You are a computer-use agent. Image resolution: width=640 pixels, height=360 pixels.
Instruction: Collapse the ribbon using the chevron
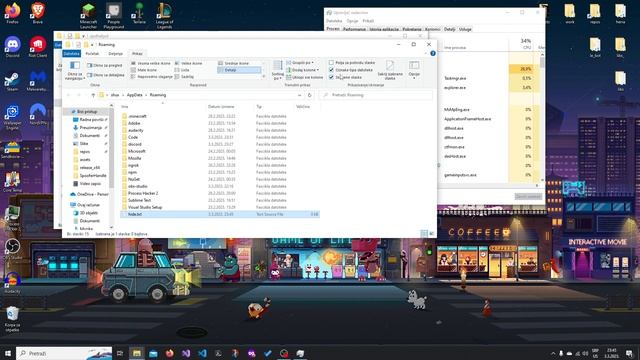[425, 53]
